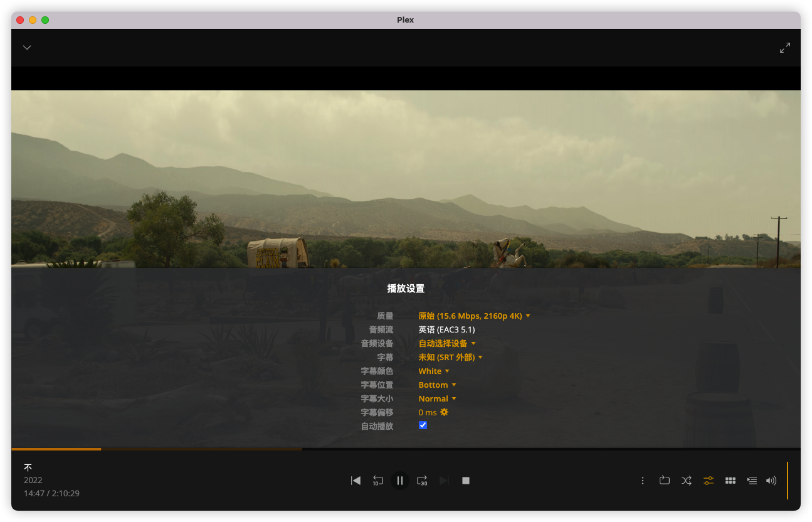Click the 质量 label
The height and width of the screenshot is (522, 812).
(385, 316)
